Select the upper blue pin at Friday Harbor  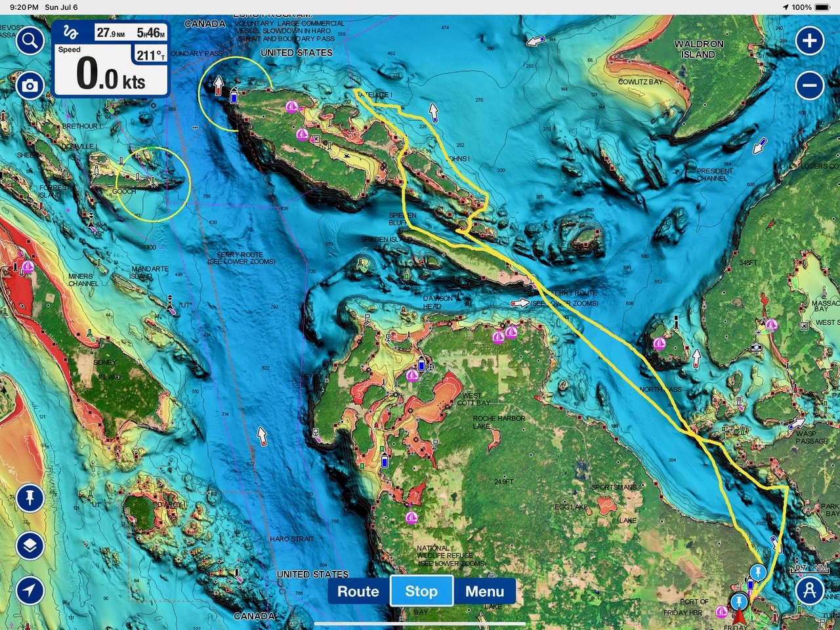point(758,572)
